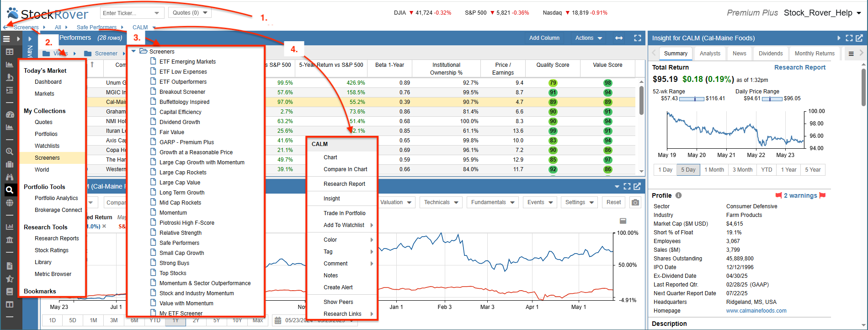Maximize the Insight panel with fullscreen icon
The width and height of the screenshot is (868, 330).
849,38
